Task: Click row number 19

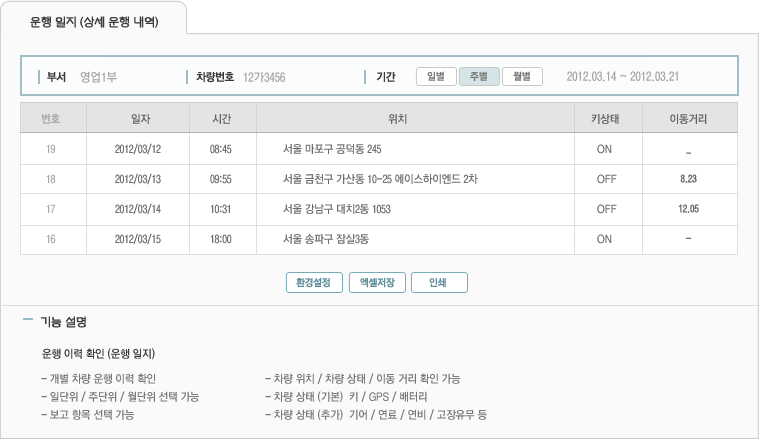Action: click(x=51, y=149)
